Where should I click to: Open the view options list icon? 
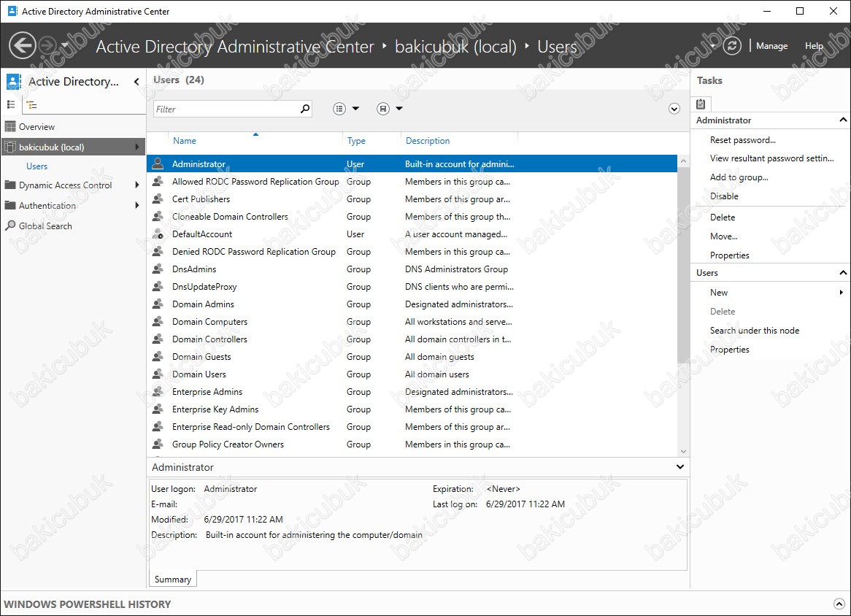339,109
